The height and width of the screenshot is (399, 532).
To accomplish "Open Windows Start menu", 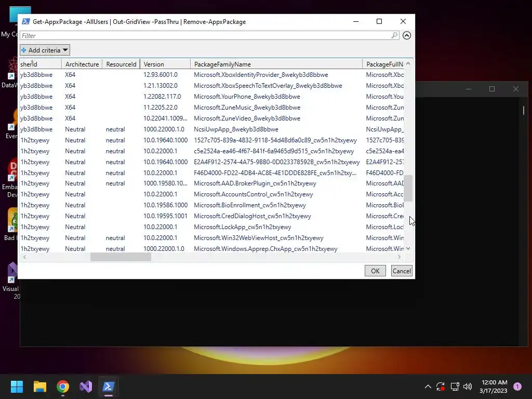I will click(17, 387).
